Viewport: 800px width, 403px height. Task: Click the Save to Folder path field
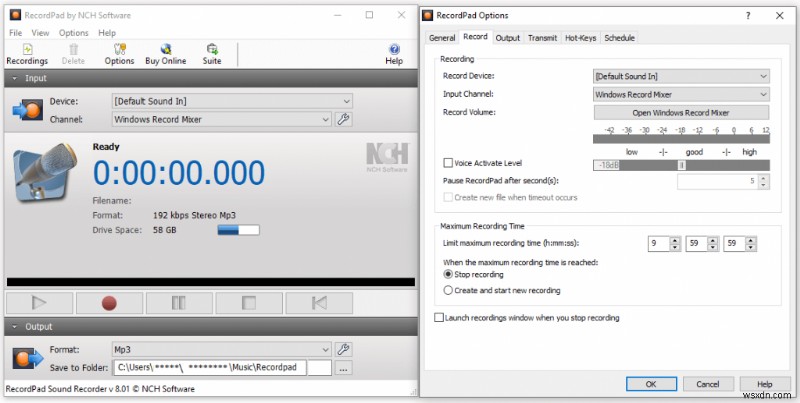click(x=222, y=367)
